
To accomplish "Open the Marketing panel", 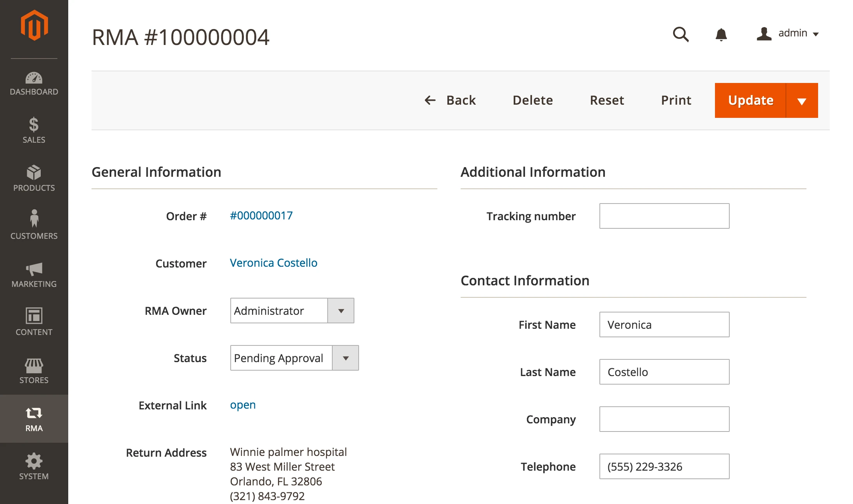I will (x=34, y=274).
